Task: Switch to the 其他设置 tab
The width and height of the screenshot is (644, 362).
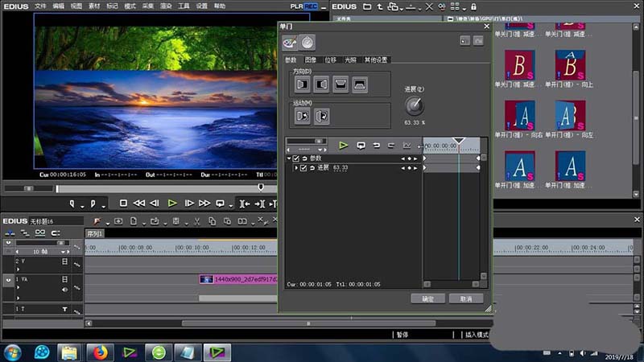Action: coord(376,60)
